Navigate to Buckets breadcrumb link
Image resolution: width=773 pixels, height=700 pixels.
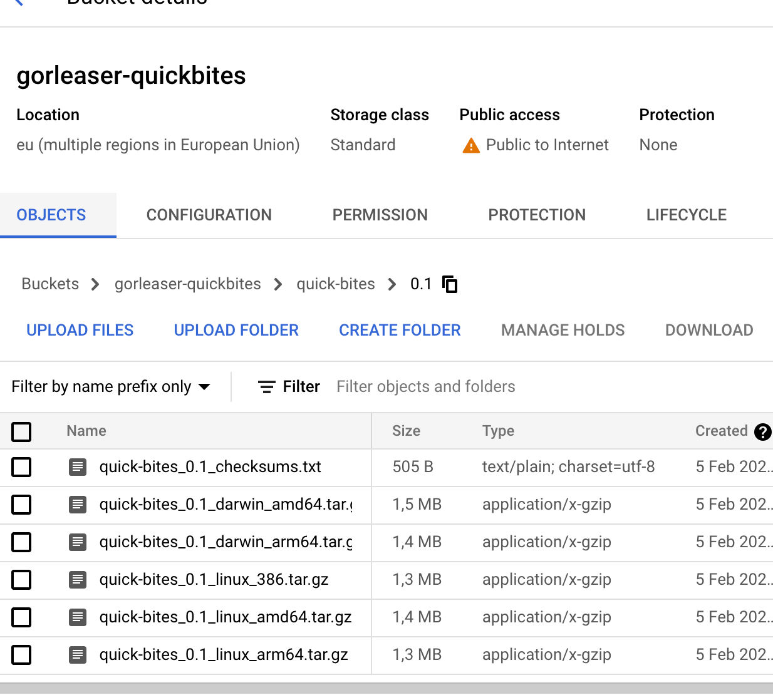click(x=50, y=284)
